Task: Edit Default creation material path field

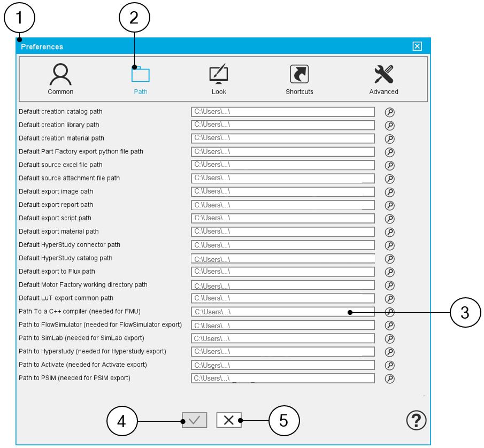Action: click(x=283, y=138)
